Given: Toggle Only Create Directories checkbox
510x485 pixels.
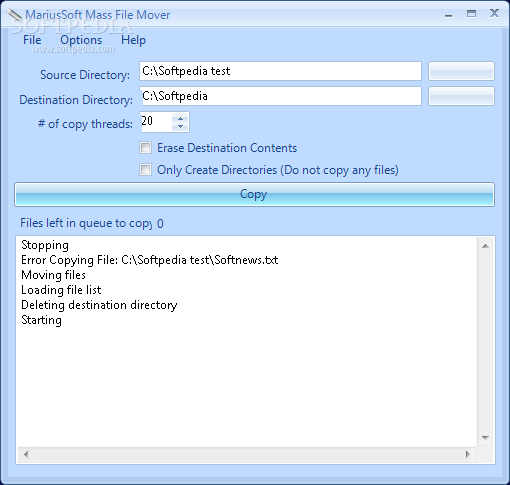Looking at the screenshot, I should coord(145,170).
